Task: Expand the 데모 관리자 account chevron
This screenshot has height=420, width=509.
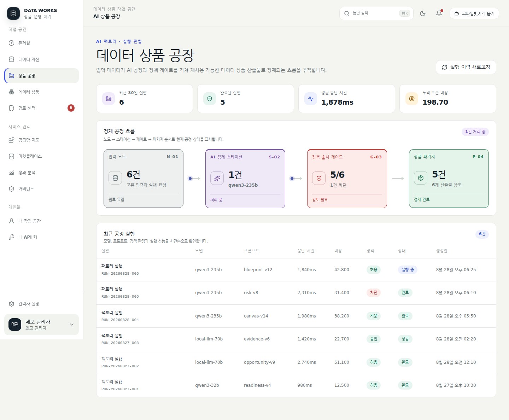Action: [x=72, y=325]
